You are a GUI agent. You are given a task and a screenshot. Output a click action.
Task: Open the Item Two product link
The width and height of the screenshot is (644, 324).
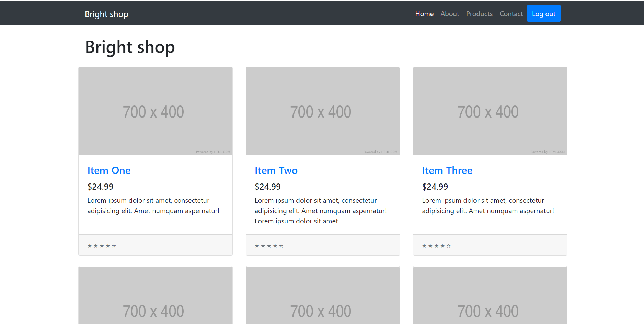276,170
